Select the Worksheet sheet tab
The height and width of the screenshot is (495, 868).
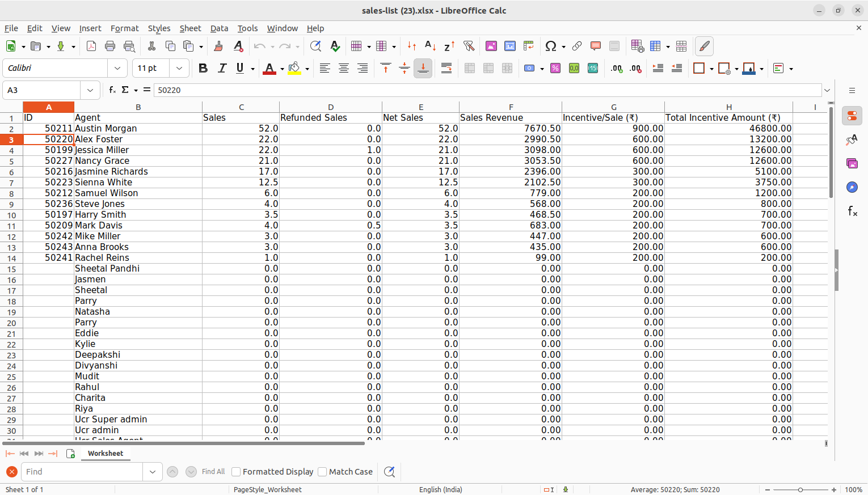106,454
